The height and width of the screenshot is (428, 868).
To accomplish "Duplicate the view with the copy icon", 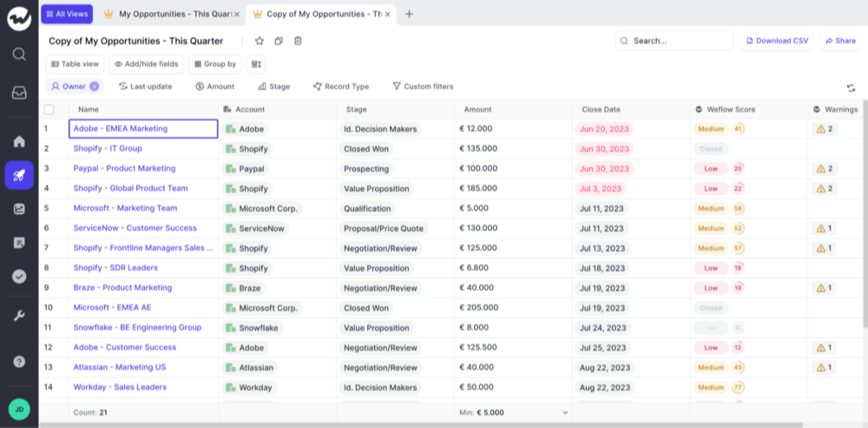I will (x=279, y=41).
